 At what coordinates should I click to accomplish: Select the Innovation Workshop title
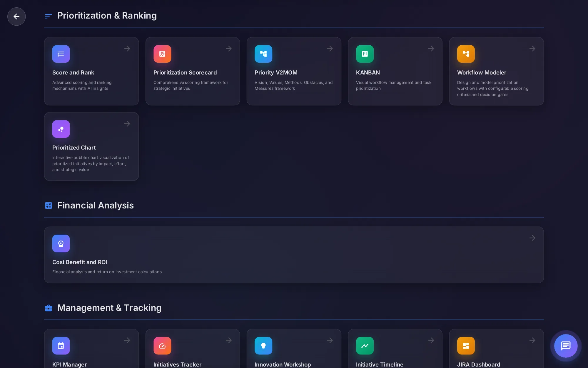(283, 364)
